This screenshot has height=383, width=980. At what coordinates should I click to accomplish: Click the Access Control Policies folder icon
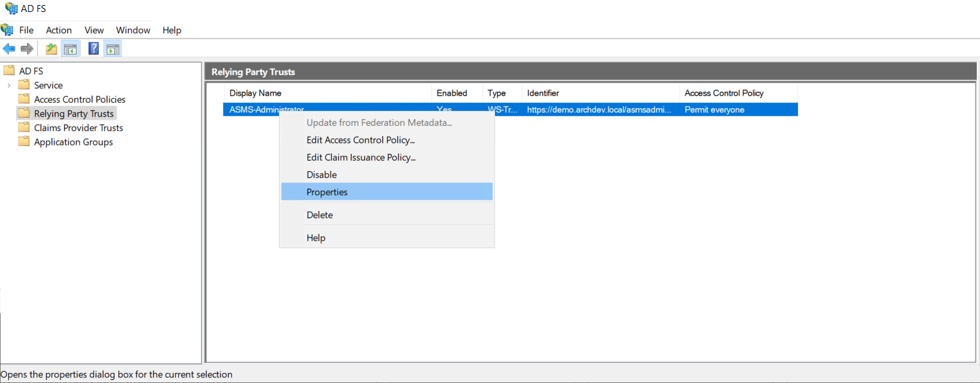tap(24, 99)
